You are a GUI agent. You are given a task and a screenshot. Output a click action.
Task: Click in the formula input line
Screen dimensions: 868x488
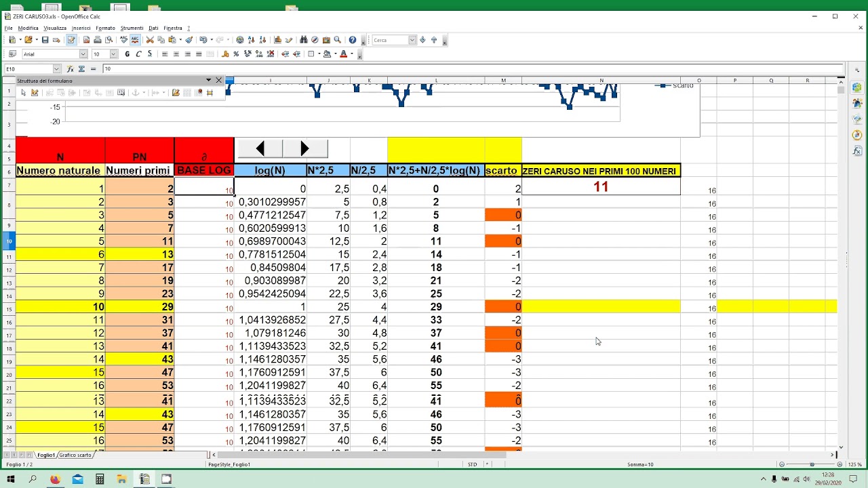(473, 68)
